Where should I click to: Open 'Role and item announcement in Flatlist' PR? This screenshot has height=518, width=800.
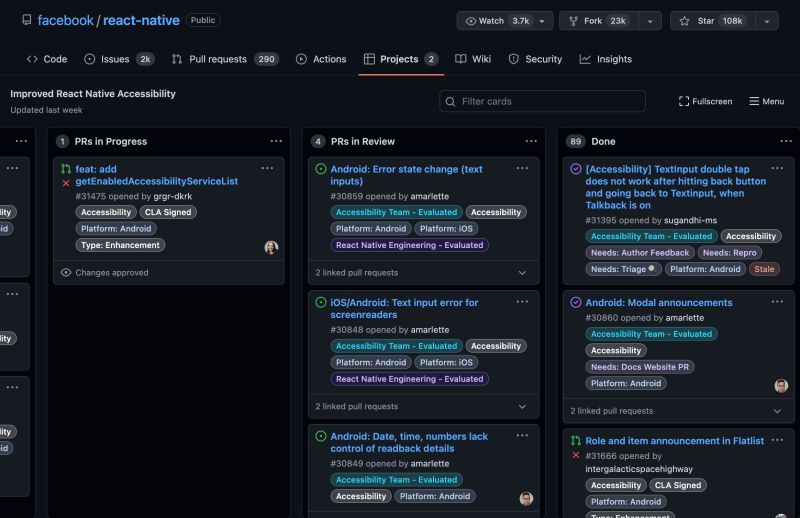[x=674, y=441]
